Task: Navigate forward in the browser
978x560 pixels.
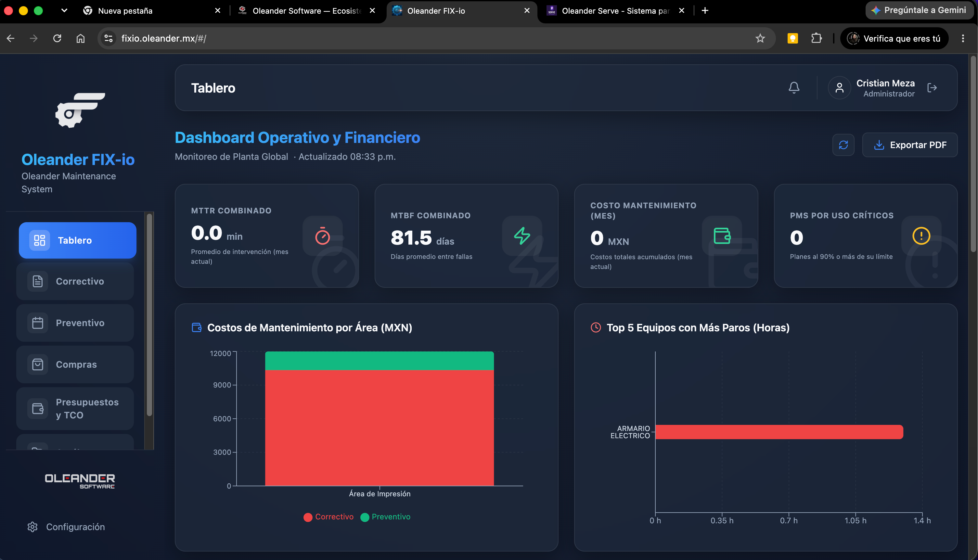Action: click(34, 38)
